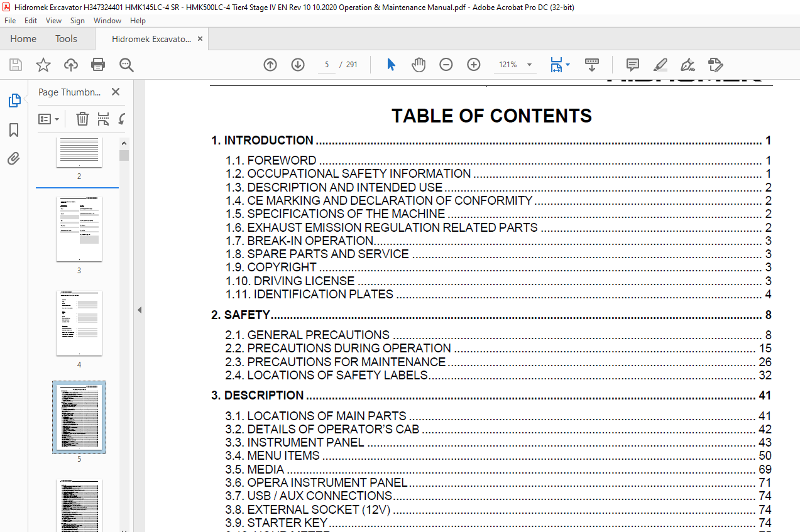Screen dimensions: 800x532
Task: Click the 3.7. USB / AUX CONNECTIONS entry
Action: pos(498,496)
